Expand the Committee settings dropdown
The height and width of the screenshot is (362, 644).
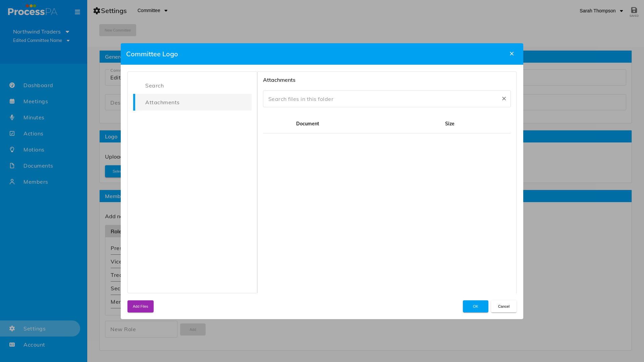point(153,10)
